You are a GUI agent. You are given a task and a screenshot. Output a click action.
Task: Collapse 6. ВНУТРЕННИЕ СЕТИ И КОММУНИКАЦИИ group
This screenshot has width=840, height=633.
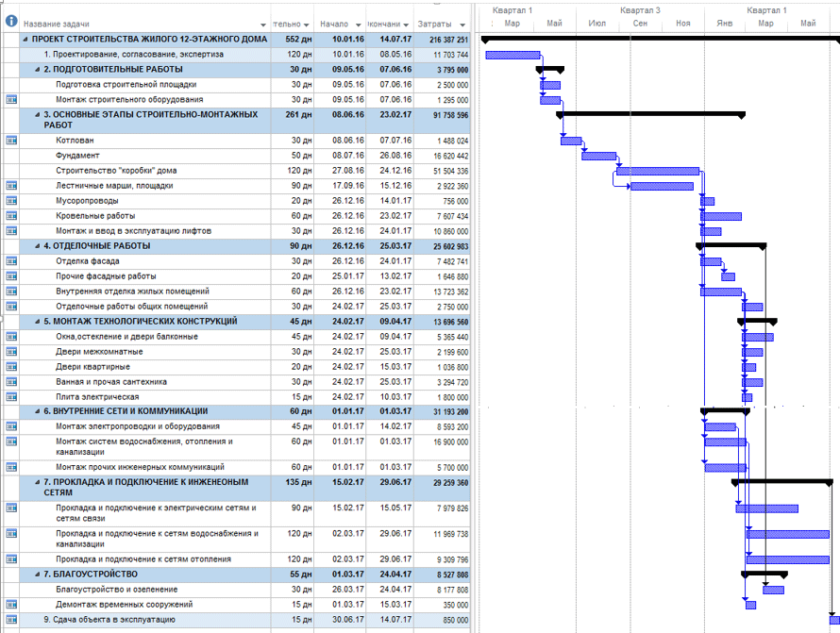click(x=37, y=411)
